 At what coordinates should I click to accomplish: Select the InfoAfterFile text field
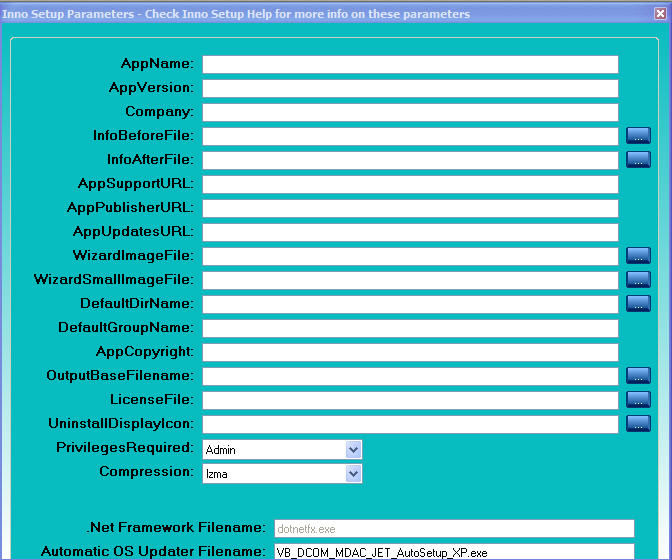click(x=410, y=160)
